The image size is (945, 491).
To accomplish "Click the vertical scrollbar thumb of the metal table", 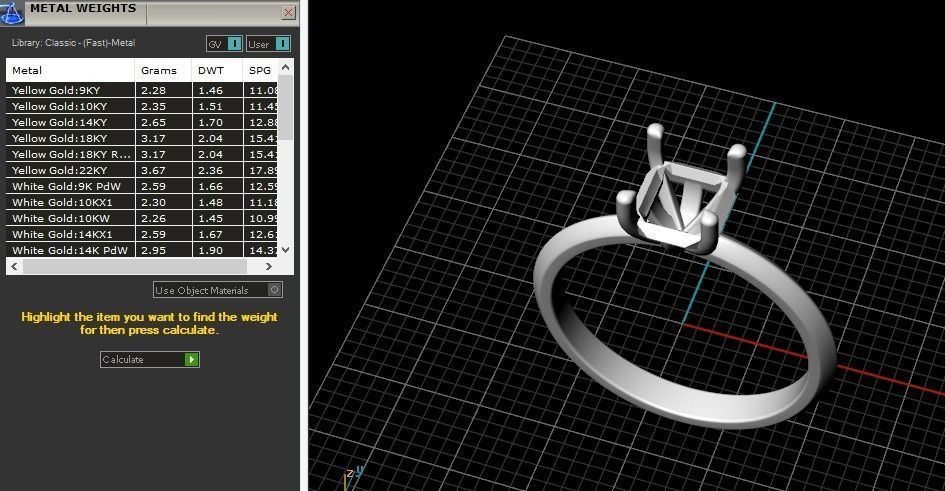I will [286, 107].
